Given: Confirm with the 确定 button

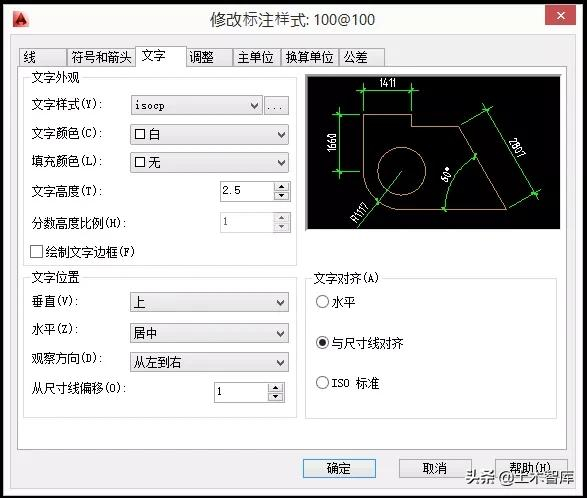Looking at the screenshot, I should click(x=339, y=468).
